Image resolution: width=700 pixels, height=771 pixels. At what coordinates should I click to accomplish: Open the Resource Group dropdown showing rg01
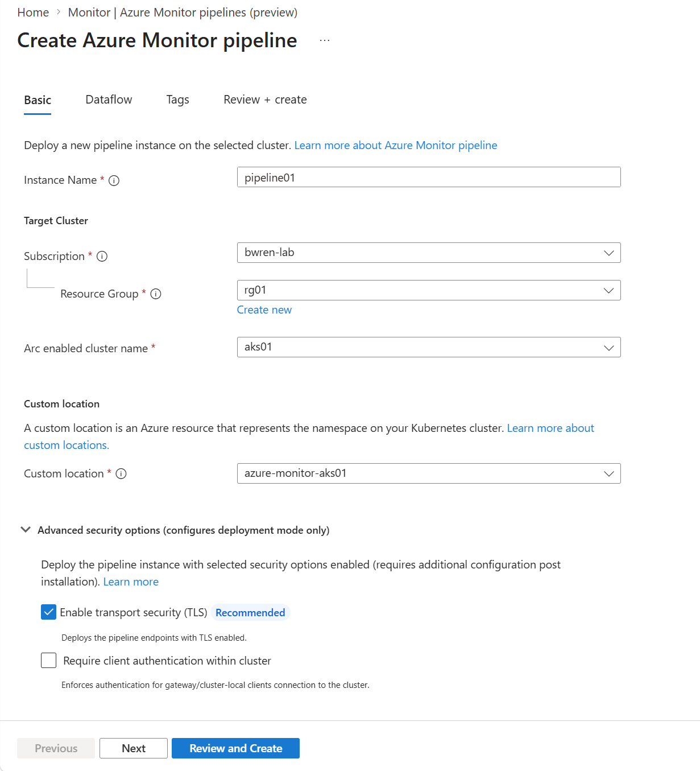(x=429, y=290)
